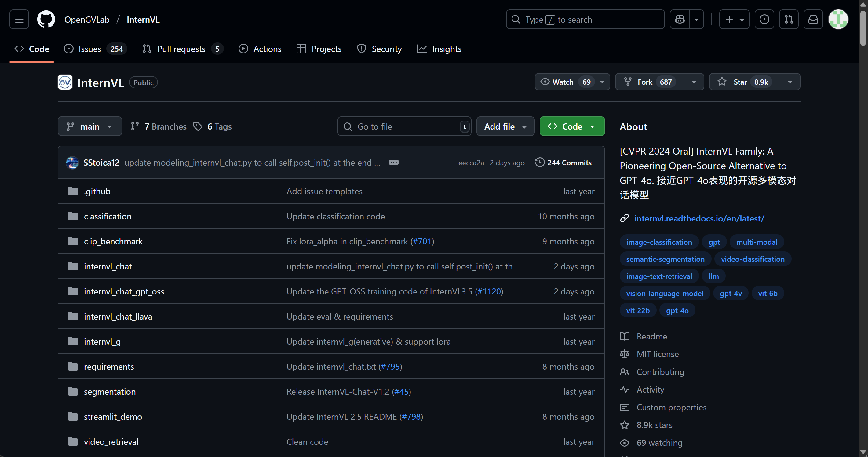Open the main branch selector dropdown
Viewport: 868px width, 457px height.
pyautogui.click(x=89, y=126)
